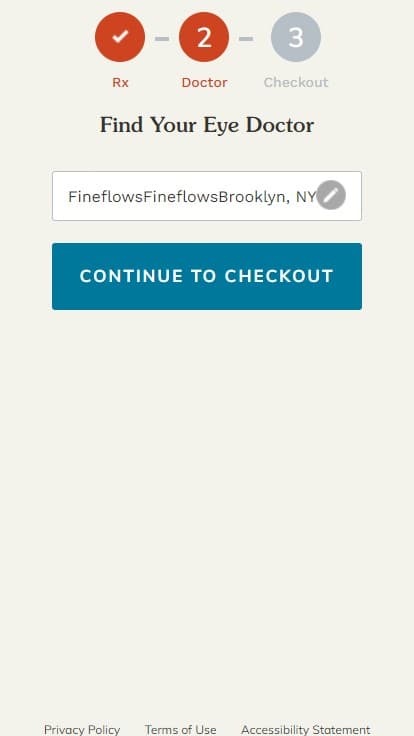Select the grey step 3 circle
Image resolution: width=414 pixels, height=736 pixels.
(x=296, y=37)
